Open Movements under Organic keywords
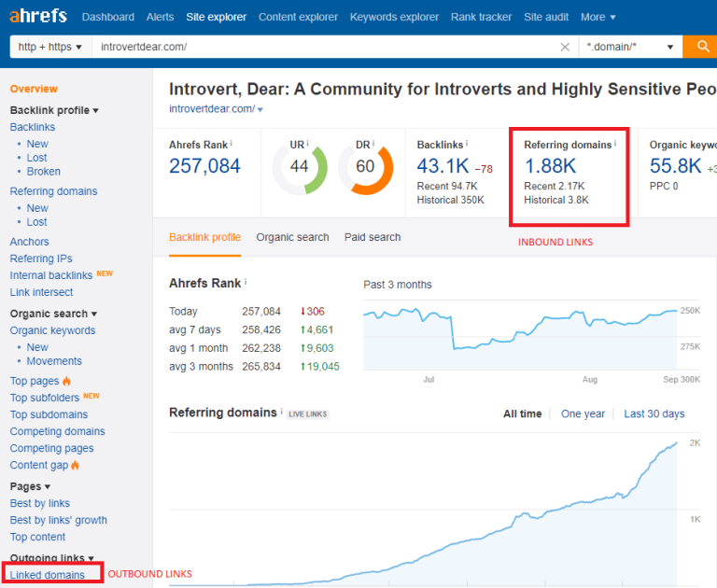Viewport: 717px width, 588px height. pos(54,361)
